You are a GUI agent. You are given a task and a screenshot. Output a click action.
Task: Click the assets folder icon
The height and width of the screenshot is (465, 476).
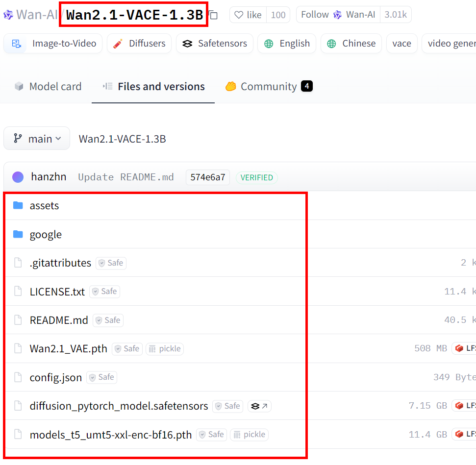pyautogui.click(x=18, y=205)
